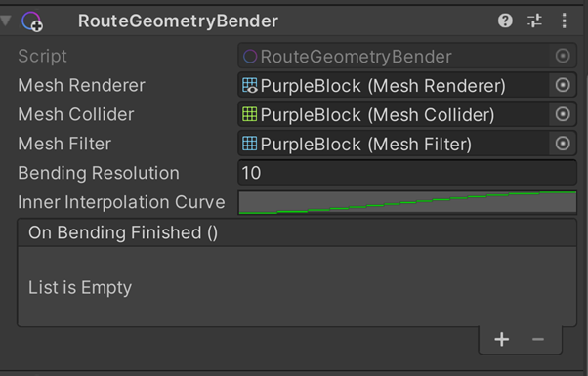Viewport: 588px width, 376px height.
Task: Click the On Bending Finished () event header
Action: tap(297, 232)
